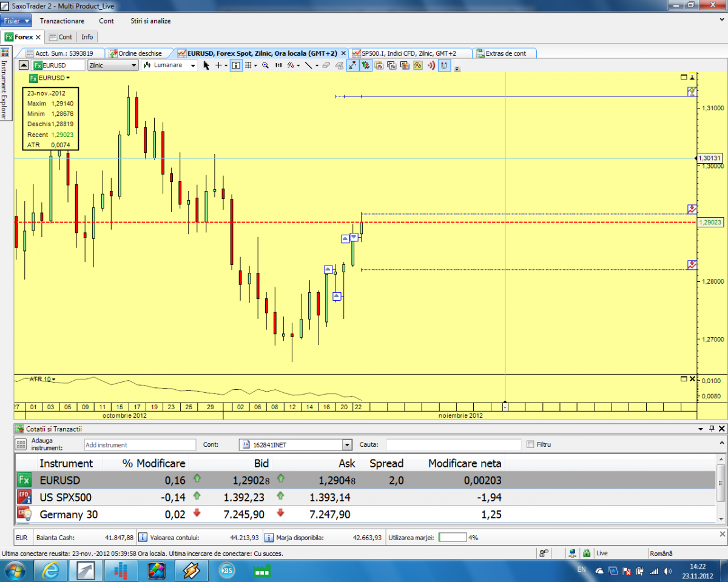This screenshot has height=582, width=728.
Task: Click the sound alert icon in toolbar
Action: 431,65
